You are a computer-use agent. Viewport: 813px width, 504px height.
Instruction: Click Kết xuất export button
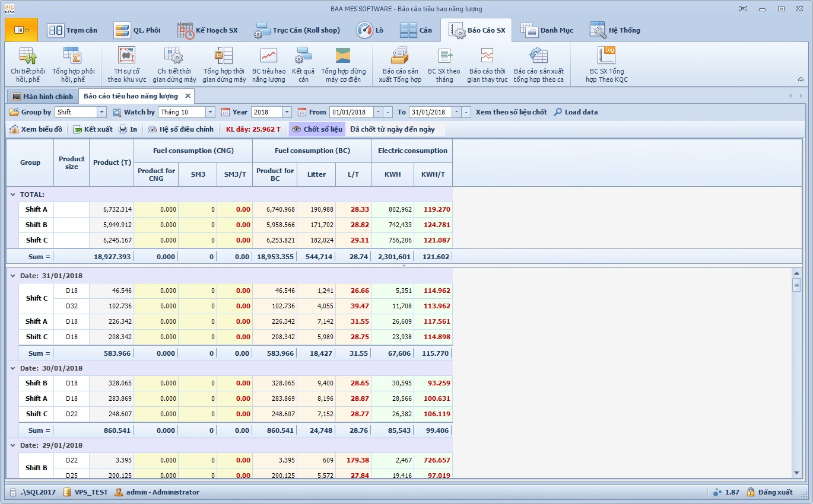pos(93,129)
